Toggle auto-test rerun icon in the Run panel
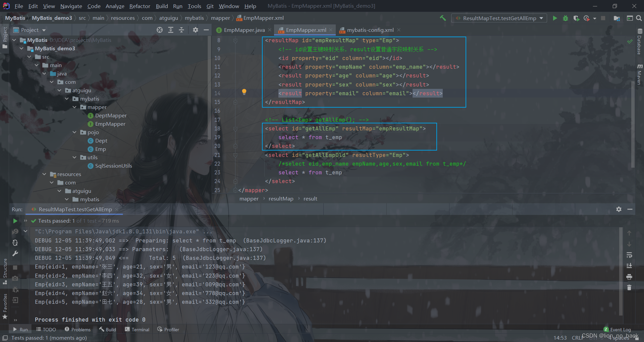Screen dimensions: 644x342 (15, 242)
